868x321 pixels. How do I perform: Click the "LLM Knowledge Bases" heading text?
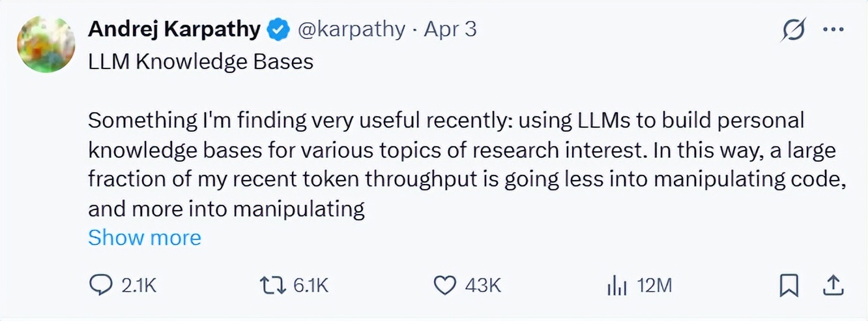coord(201,62)
